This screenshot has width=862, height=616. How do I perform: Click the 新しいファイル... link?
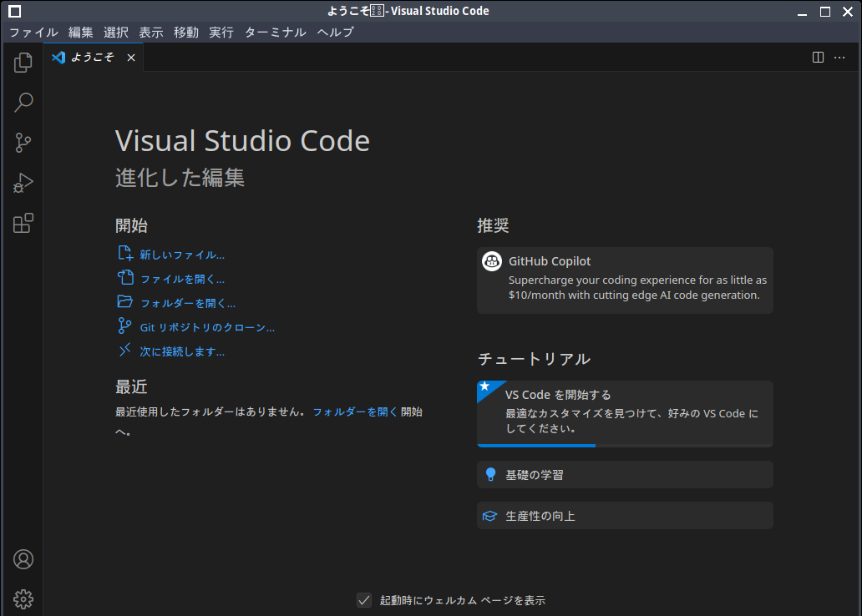coord(182,255)
